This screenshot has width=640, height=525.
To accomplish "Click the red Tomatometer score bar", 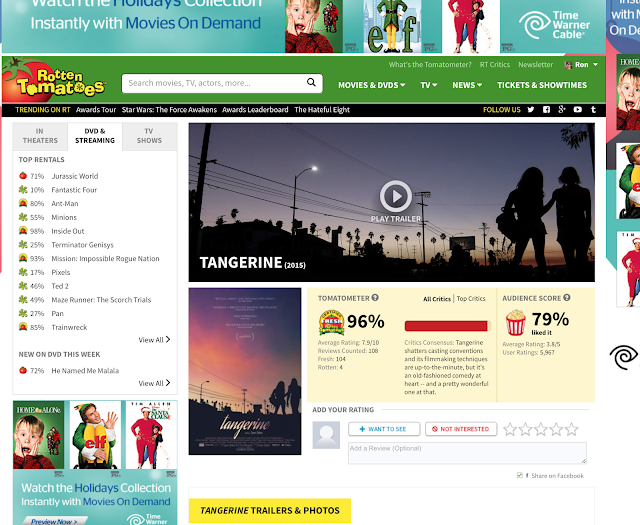I will [x=447, y=326].
